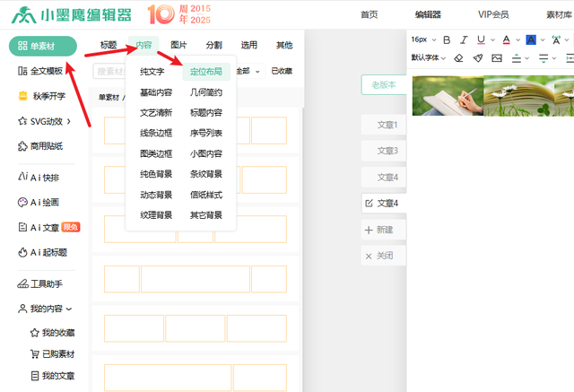Viewport: 574px width, 392px height.
Task: Expand underline style dropdown arrow
Action: [492, 39]
